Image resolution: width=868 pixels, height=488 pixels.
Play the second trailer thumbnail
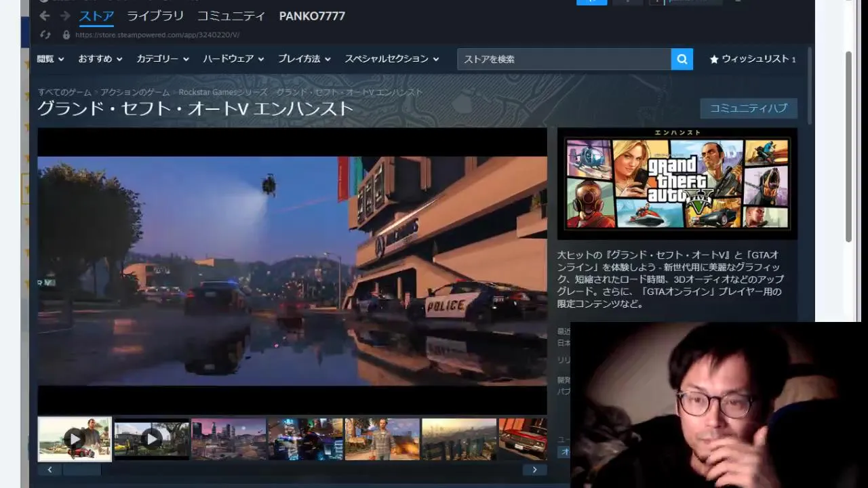pos(151,439)
